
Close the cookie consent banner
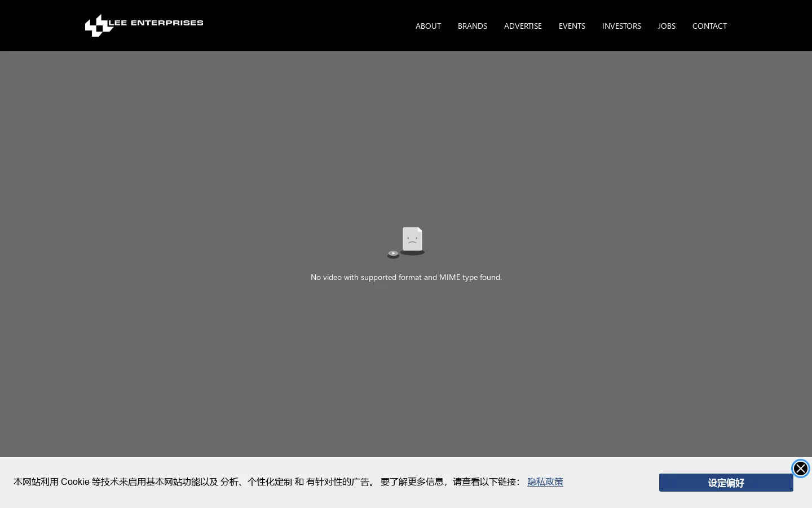point(801,468)
